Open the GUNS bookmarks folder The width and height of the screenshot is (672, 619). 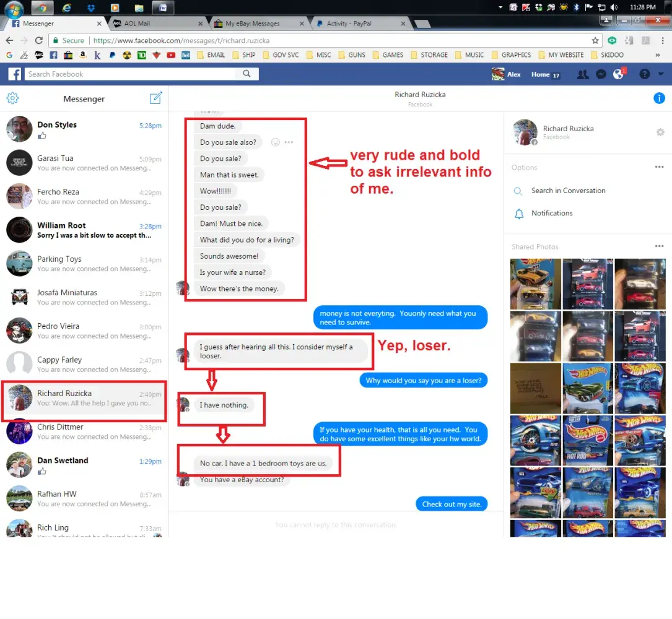click(351, 55)
